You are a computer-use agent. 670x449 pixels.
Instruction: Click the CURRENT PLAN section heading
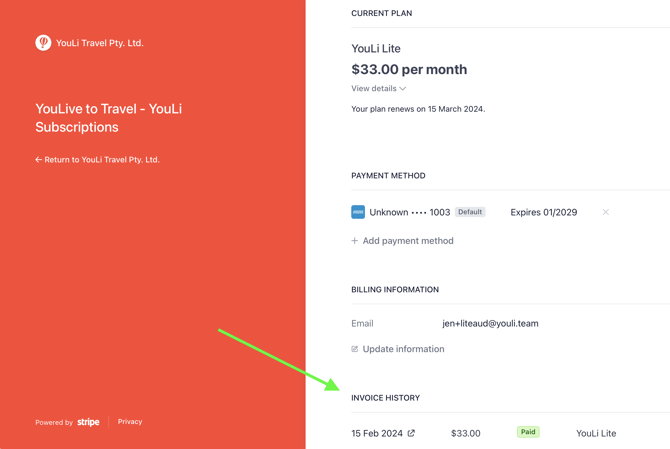[382, 13]
